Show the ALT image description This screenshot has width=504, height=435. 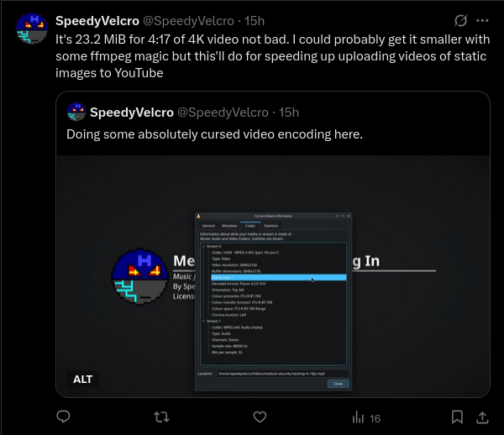83,379
